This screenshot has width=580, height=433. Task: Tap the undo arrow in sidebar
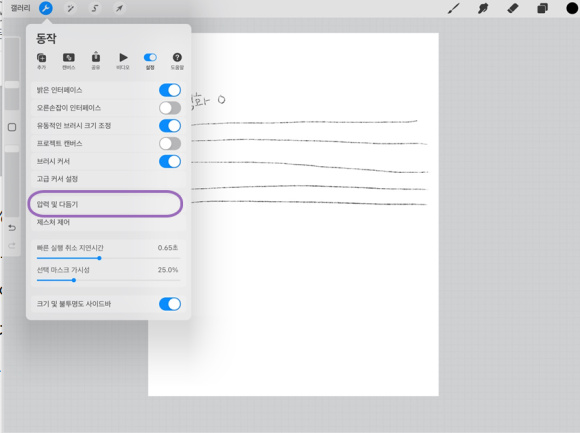[12, 228]
